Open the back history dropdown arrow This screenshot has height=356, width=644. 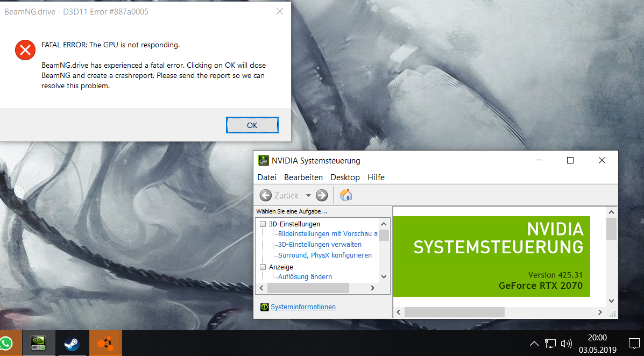click(x=308, y=195)
